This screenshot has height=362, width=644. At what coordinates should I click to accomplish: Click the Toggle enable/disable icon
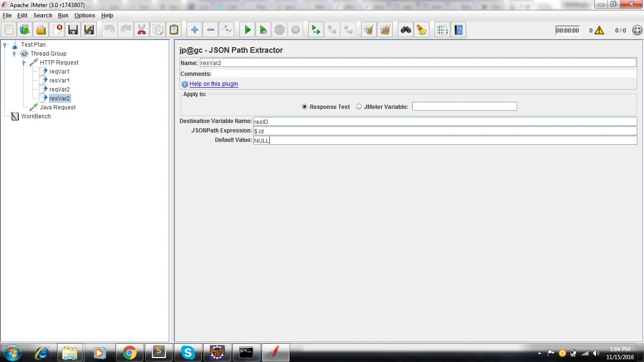[x=227, y=30]
